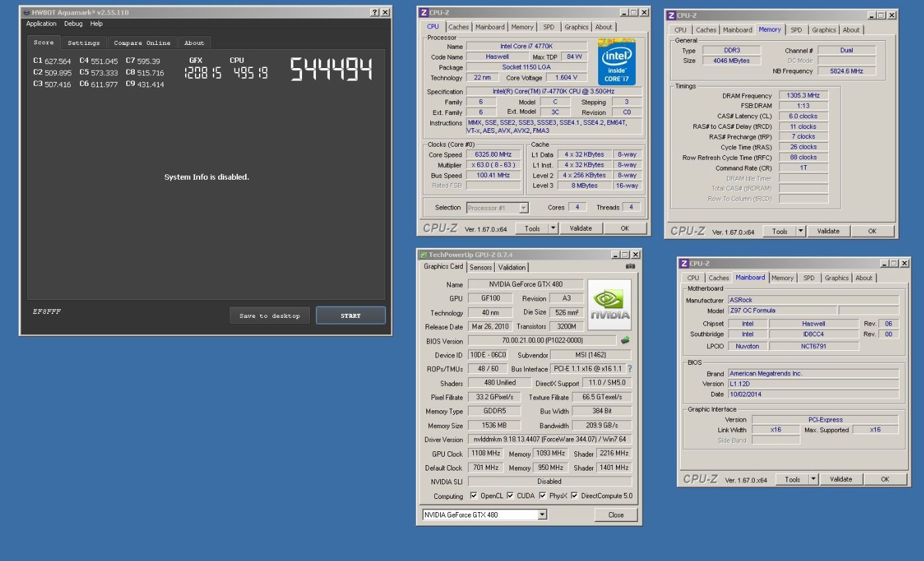Open Tools dropdown arrow in Mainboard window
Image resolution: width=924 pixels, height=561 pixels.
point(813,479)
